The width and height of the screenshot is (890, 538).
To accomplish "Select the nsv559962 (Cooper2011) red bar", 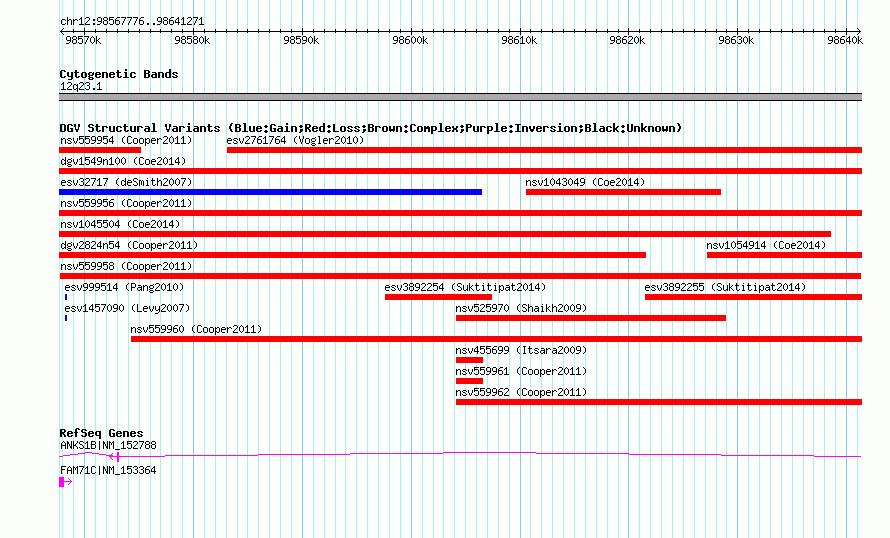I will coord(659,402).
